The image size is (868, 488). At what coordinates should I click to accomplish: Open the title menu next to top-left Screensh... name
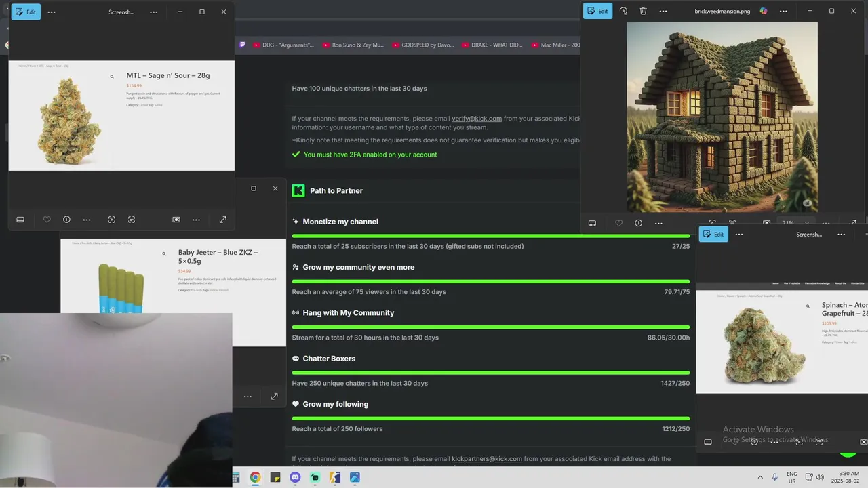click(154, 12)
